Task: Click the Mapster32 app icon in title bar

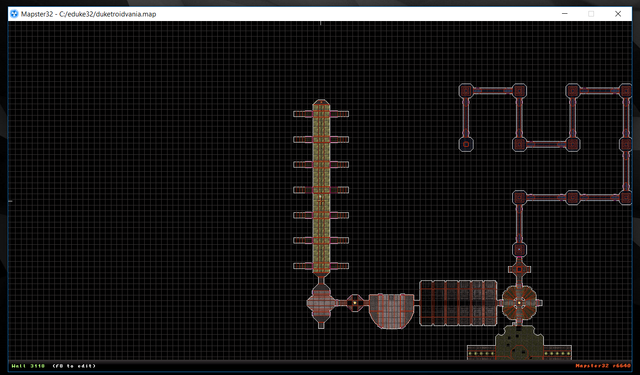Action: [x=14, y=14]
